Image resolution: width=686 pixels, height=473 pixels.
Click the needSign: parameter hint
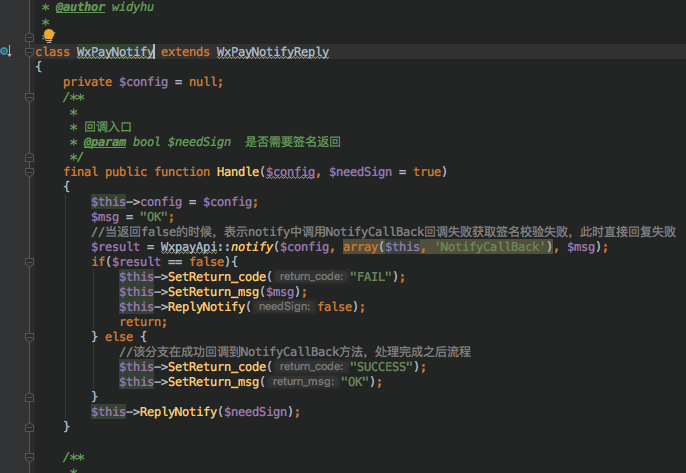284,307
